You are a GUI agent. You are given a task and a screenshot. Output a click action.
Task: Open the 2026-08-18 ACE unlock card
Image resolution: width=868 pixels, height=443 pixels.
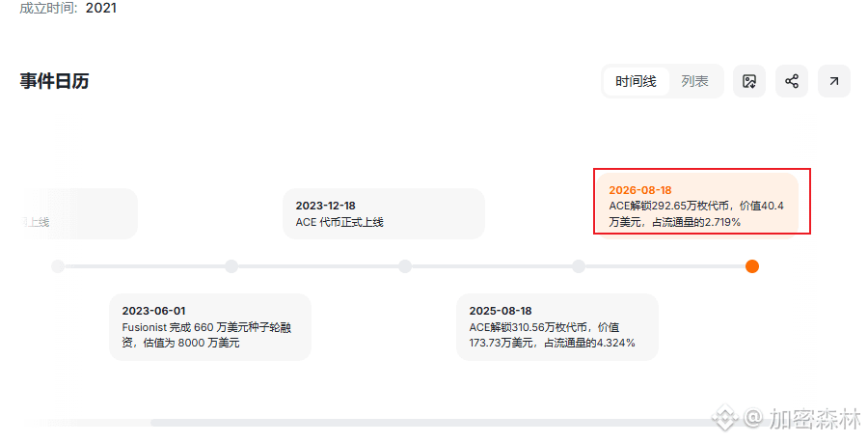[697, 205]
